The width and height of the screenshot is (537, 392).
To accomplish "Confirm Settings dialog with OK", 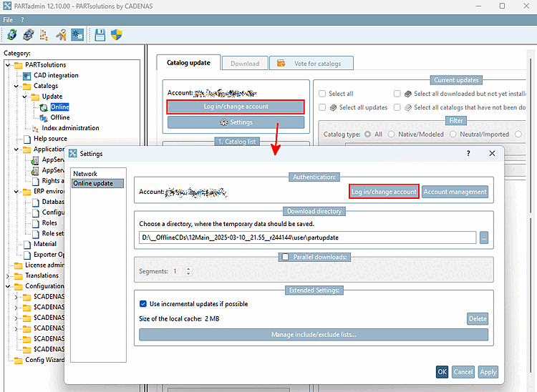I will [x=442, y=372].
